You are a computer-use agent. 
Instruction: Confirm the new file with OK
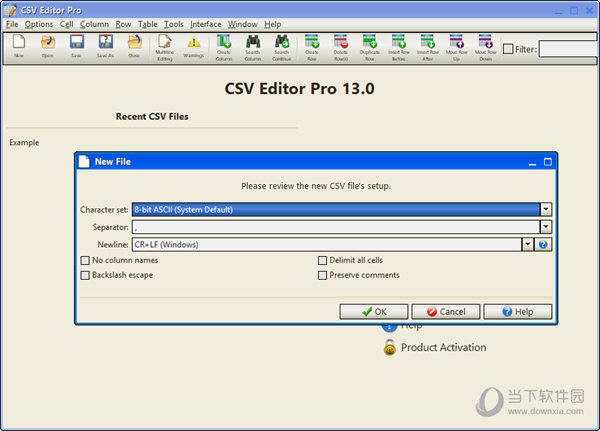pyautogui.click(x=373, y=312)
